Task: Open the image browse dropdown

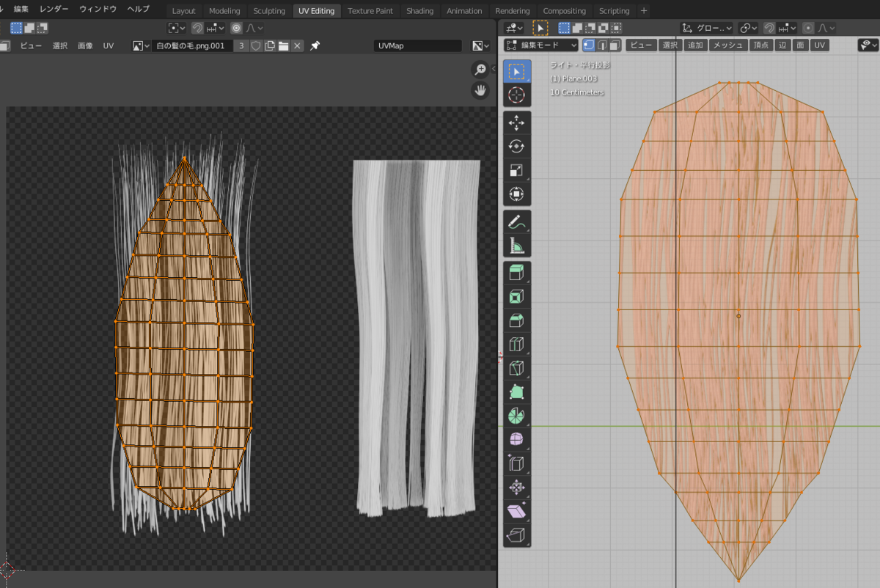Action: tap(141, 45)
